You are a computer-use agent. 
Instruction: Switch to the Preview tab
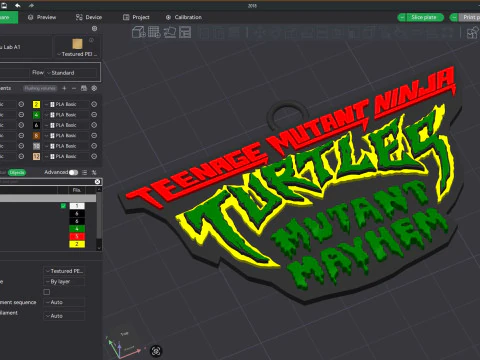pos(42,17)
